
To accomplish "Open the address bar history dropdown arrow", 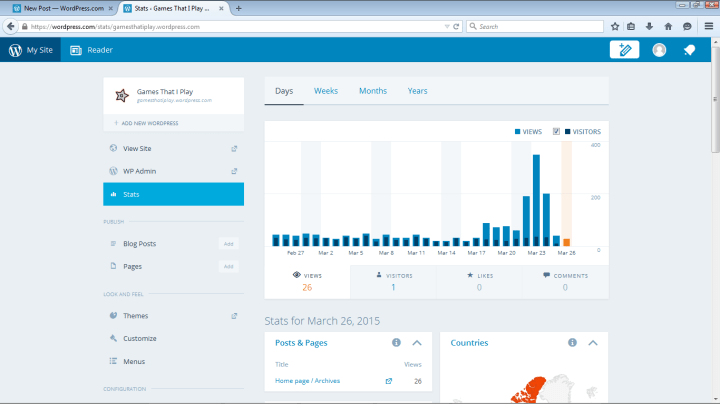I will [x=447, y=27].
